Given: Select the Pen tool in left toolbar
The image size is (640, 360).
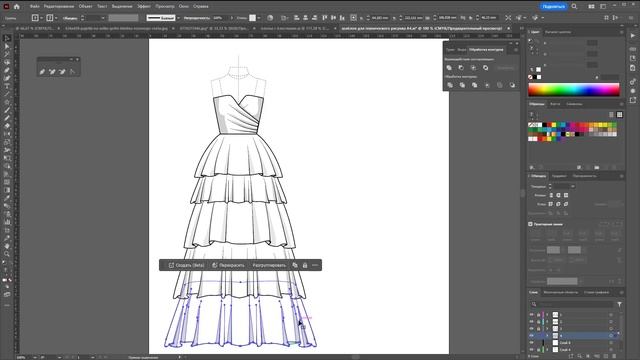Looking at the screenshot, I should pos(7,70).
